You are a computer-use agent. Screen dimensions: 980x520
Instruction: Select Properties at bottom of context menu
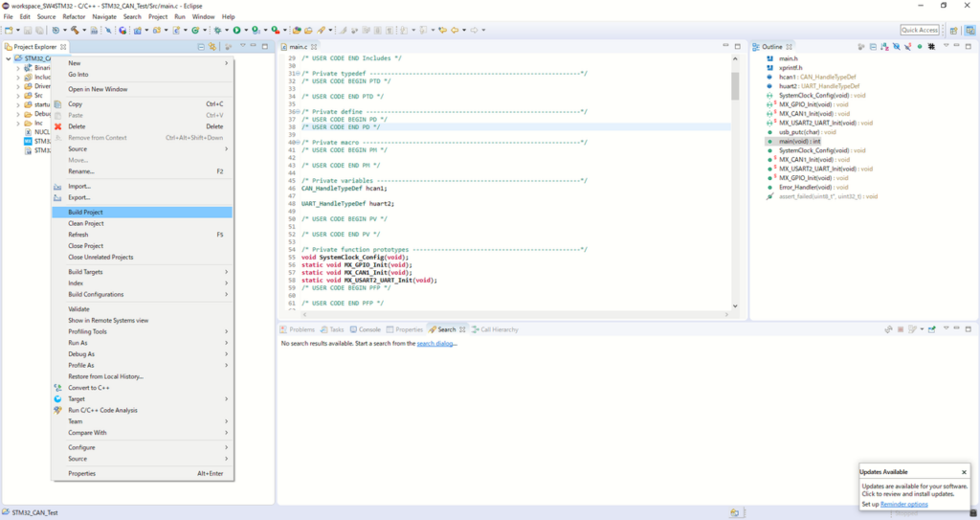tap(143, 474)
